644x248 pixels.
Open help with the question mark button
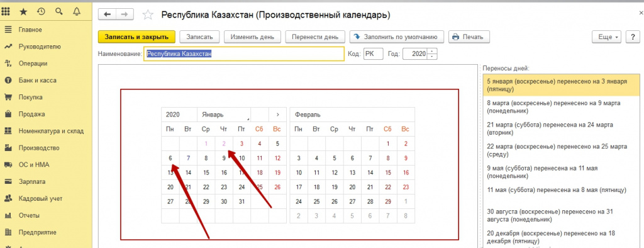pos(633,37)
